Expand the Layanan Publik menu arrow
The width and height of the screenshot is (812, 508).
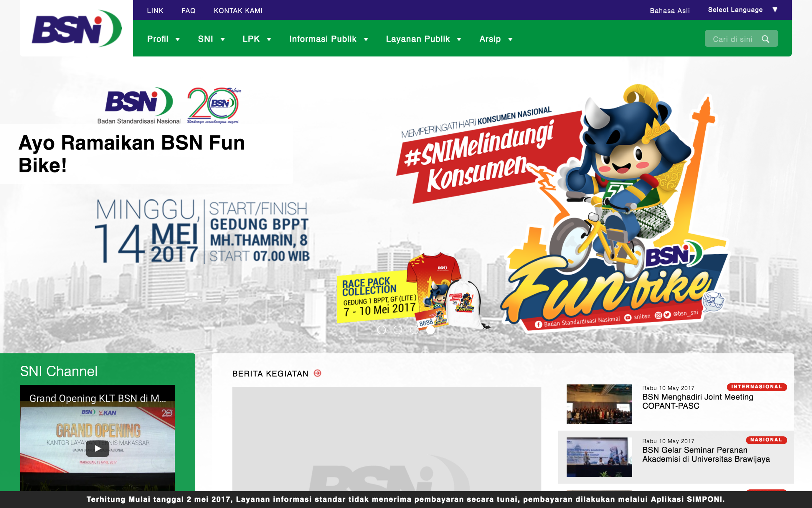tap(459, 39)
